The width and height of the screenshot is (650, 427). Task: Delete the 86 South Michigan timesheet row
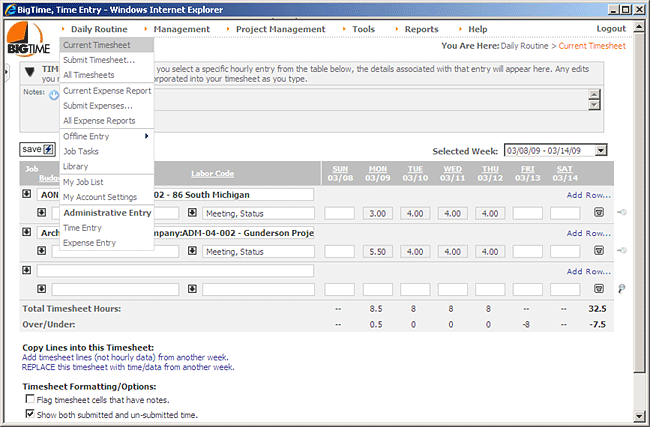pos(599,213)
